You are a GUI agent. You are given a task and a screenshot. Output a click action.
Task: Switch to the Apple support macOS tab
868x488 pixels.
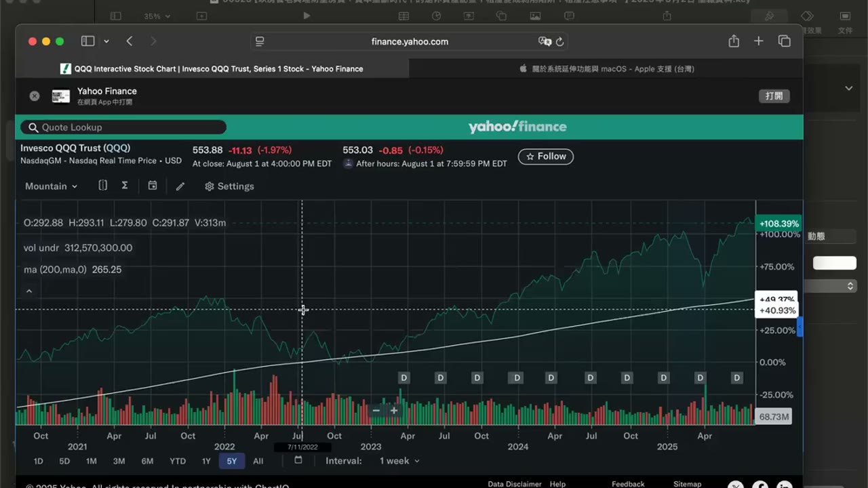click(606, 68)
